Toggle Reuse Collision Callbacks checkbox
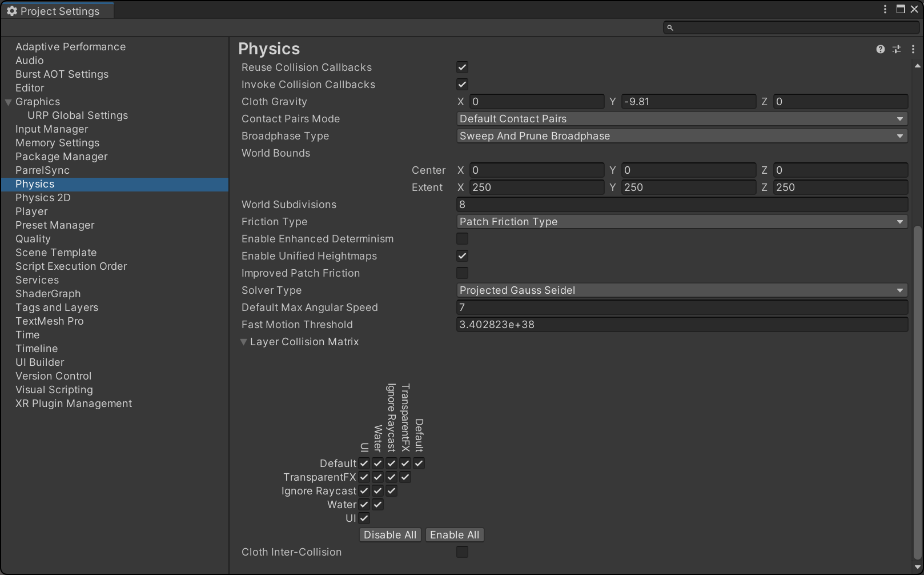 click(x=463, y=67)
